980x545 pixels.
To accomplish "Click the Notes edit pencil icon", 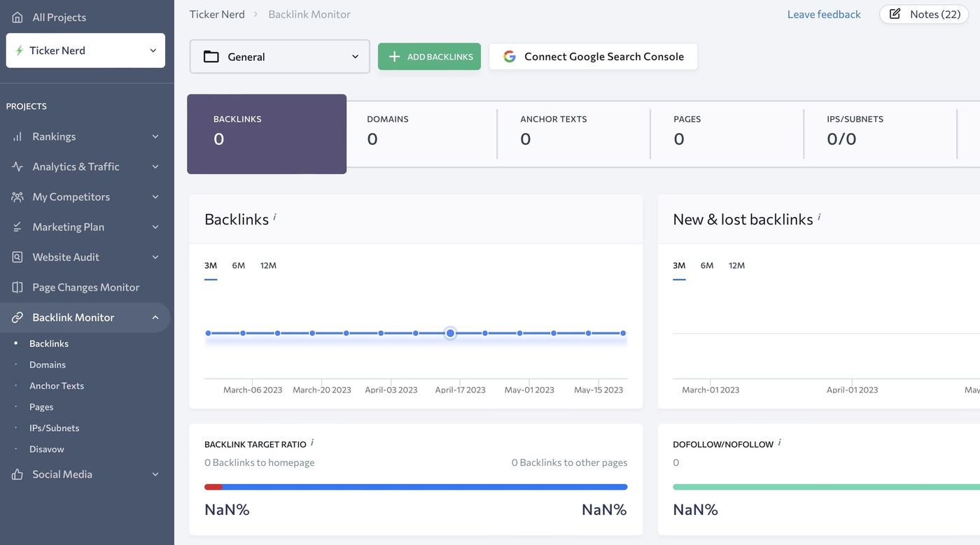I will coord(895,14).
